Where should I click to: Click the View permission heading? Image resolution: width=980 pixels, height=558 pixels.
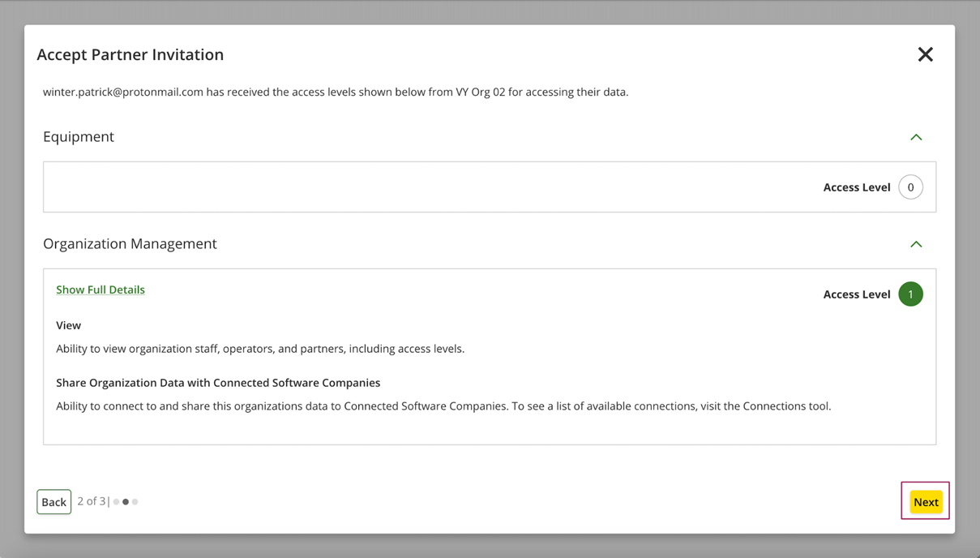(x=69, y=325)
